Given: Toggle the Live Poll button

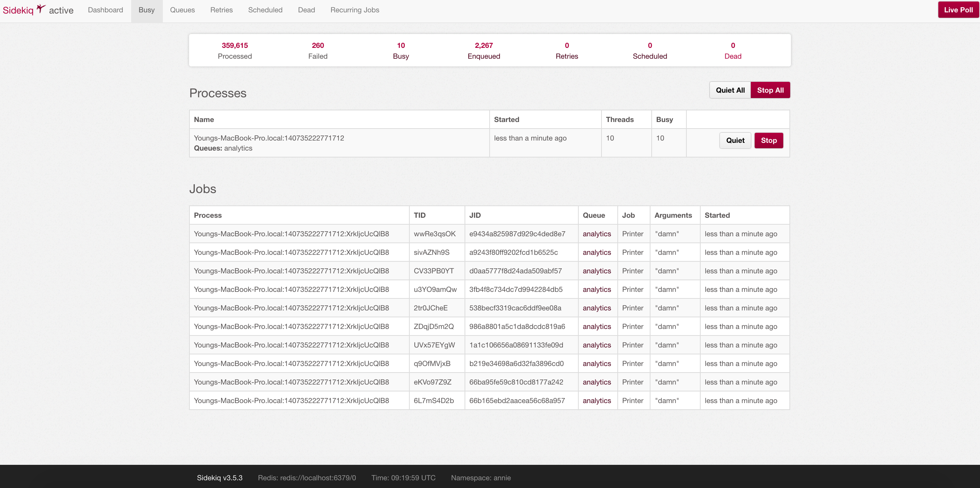Looking at the screenshot, I should coord(958,10).
